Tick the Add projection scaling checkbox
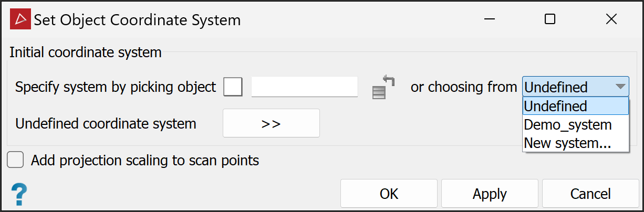 tap(16, 160)
